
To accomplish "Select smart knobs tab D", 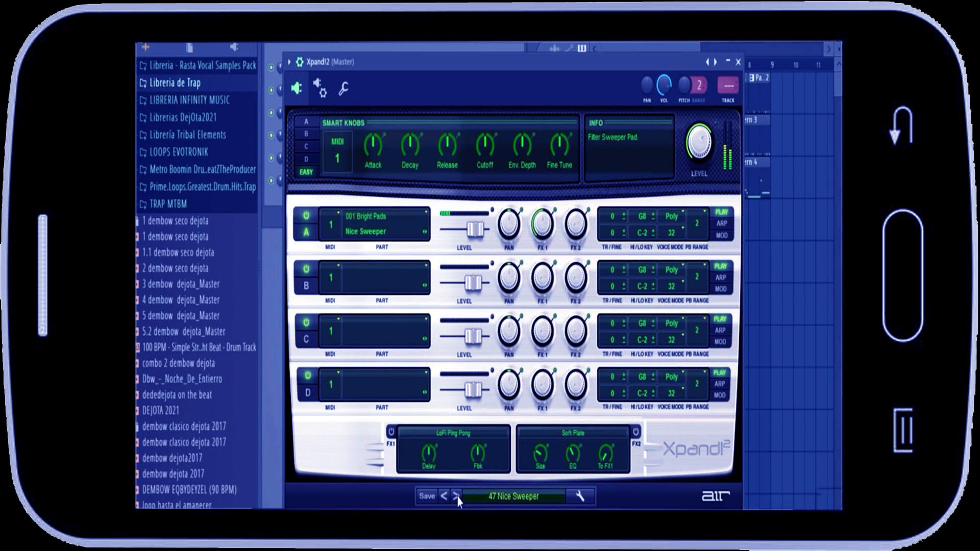I will coord(306,159).
